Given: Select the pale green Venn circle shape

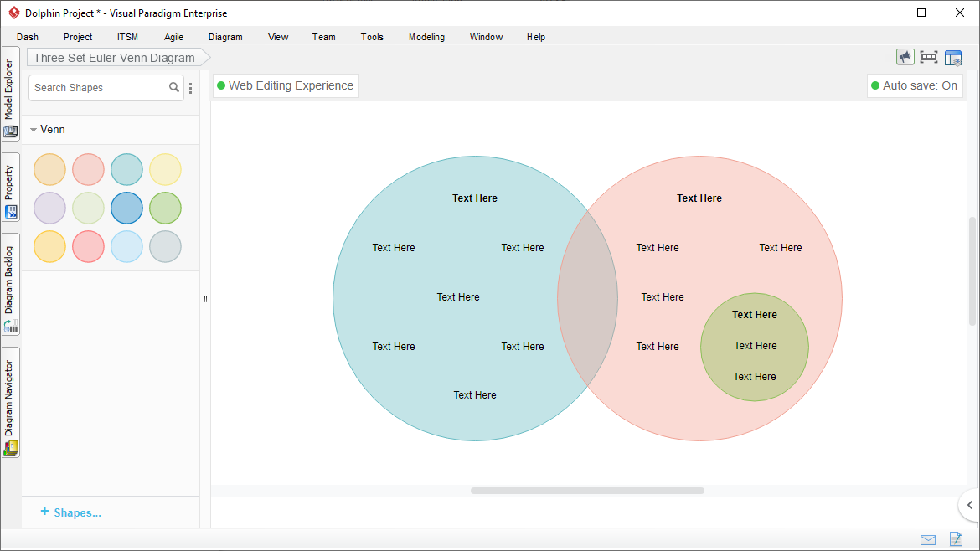Looking at the screenshot, I should point(88,208).
